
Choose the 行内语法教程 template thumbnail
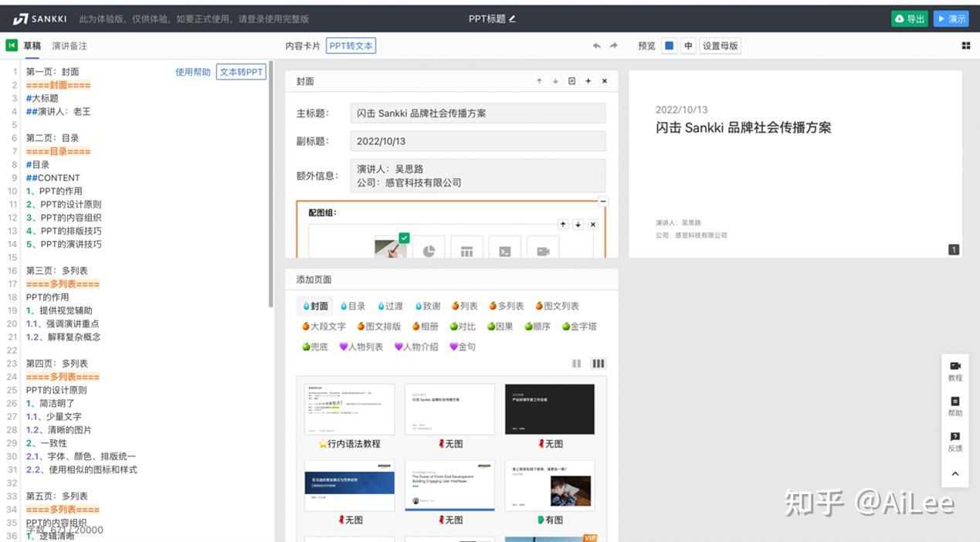349,410
